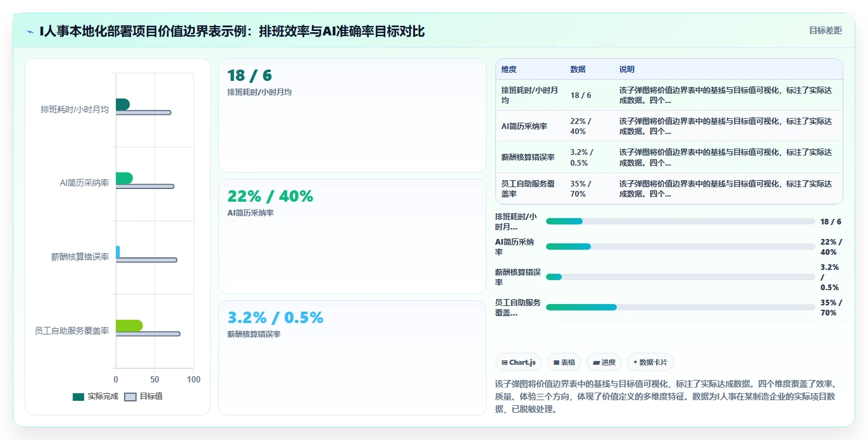Image resolution: width=868 pixels, height=440 pixels.
Task: Click the lightning icon beside the title
Action: (x=30, y=31)
